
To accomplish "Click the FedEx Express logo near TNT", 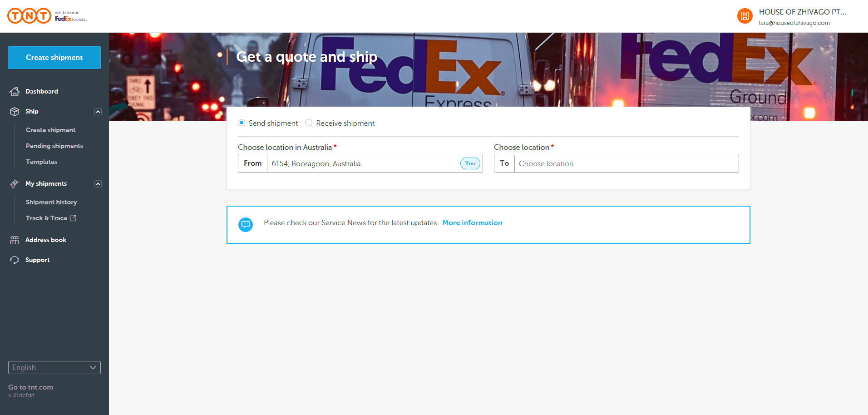I will coord(71,17).
